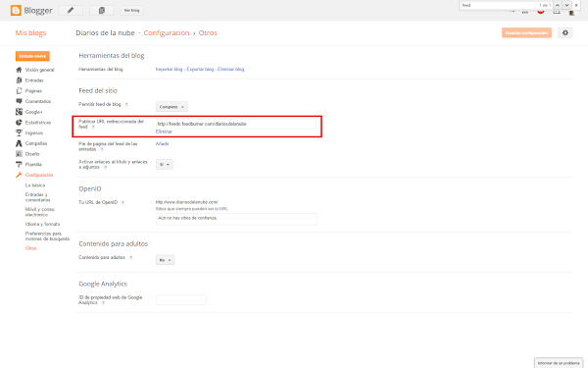This screenshot has width=588, height=368.
Task: Open 'Lo básico' settings subsection
Action: click(x=35, y=185)
